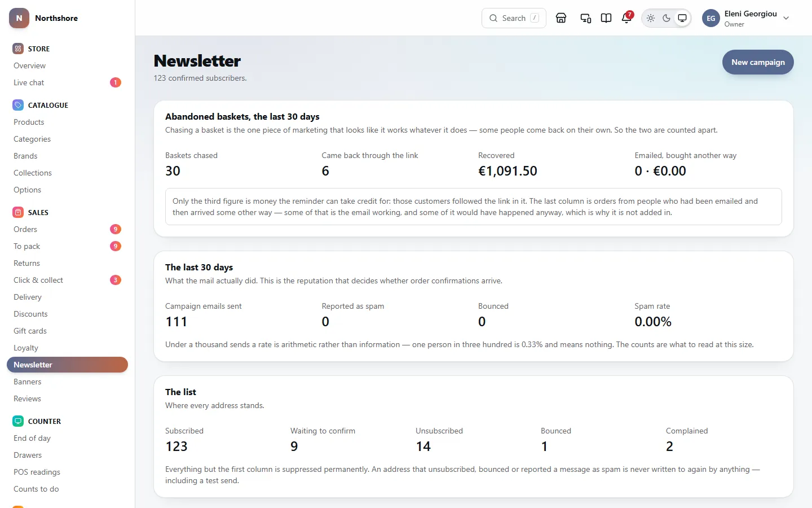The width and height of the screenshot is (812, 508).
Task: Click the devices/screens icon in the top bar
Action: [x=586, y=18]
